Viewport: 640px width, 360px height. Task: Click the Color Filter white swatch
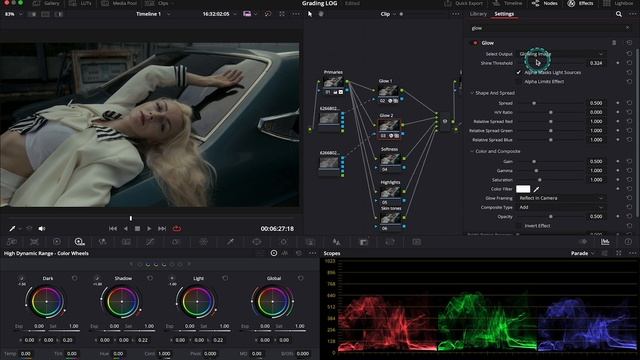coord(523,189)
